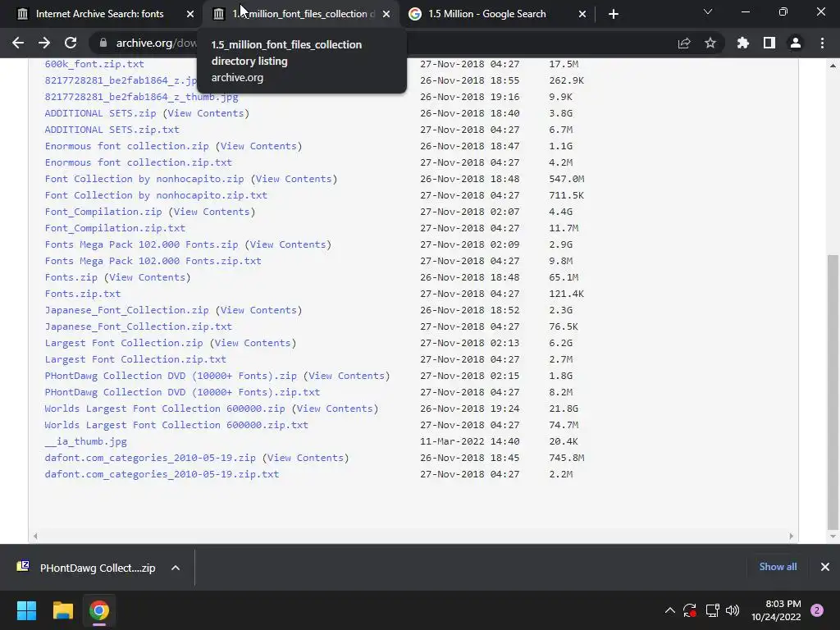View Contents of ADDITIONAL SETS.zip
The width and height of the screenshot is (840, 630).
coord(206,113)
